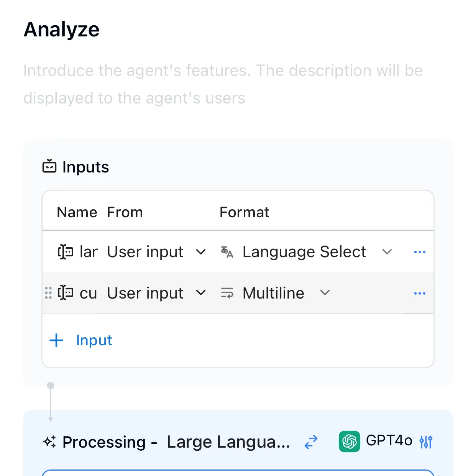Add a new Input
476x476 pixels.
tap(81, 340)
